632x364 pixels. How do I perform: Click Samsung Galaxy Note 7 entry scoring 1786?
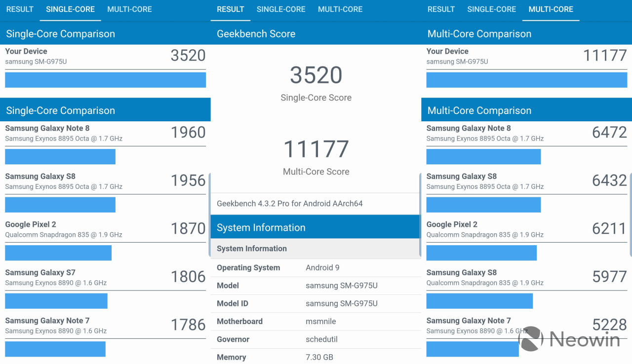pos(105,337)
